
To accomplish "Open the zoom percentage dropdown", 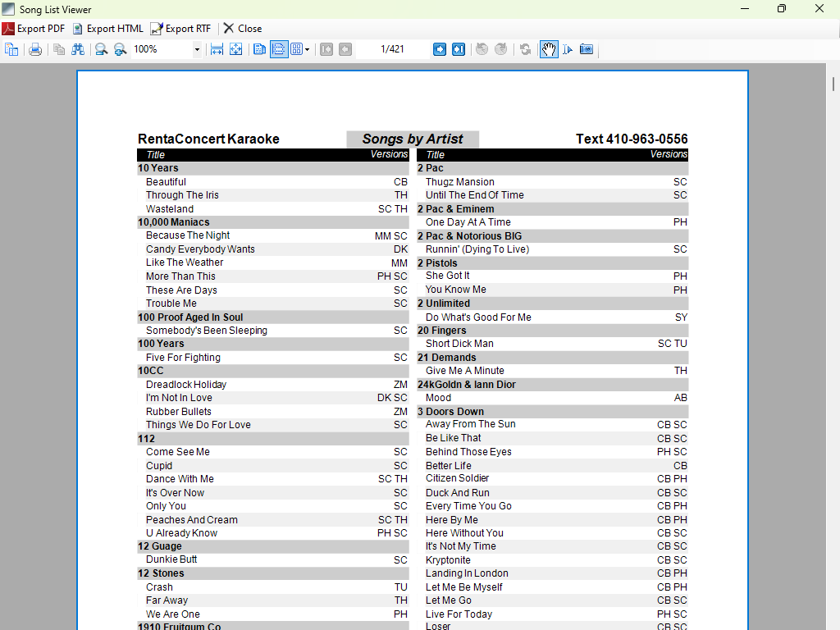I will coord(197,50).
